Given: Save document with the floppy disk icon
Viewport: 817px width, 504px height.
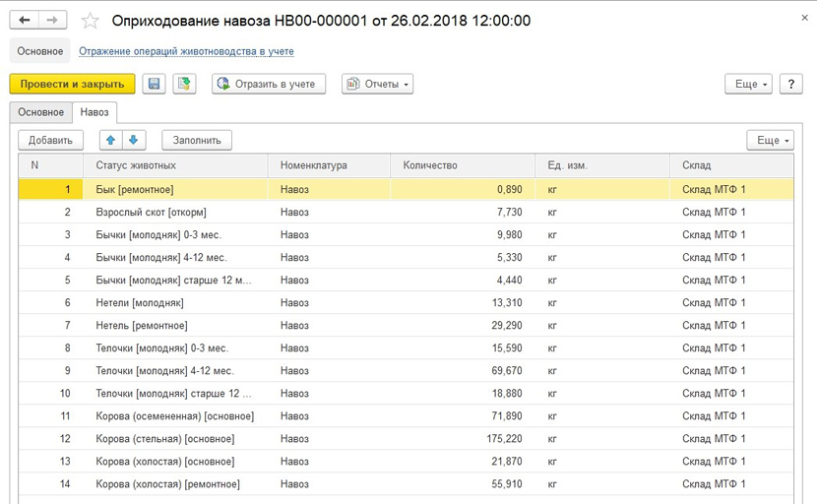Looking at the screenshot, I should [155, 85].
